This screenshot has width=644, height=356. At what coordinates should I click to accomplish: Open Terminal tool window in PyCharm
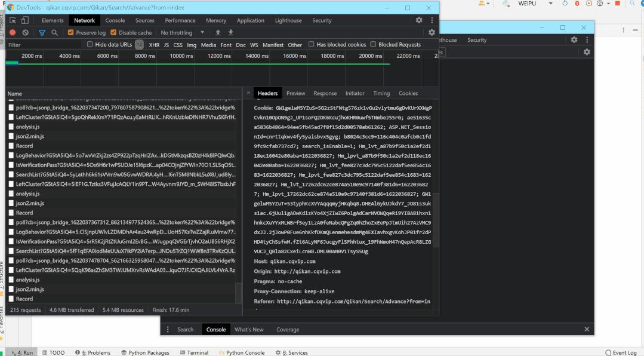(x=194, y=352)
